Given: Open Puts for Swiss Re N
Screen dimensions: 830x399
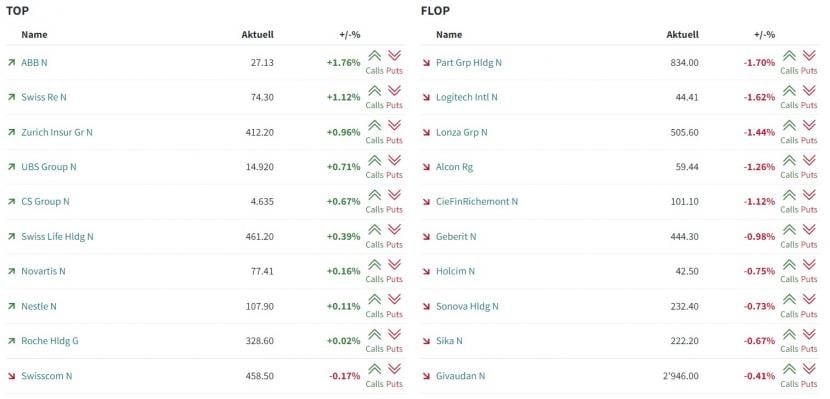Looking at the screenshot, I should click(394, 97).
